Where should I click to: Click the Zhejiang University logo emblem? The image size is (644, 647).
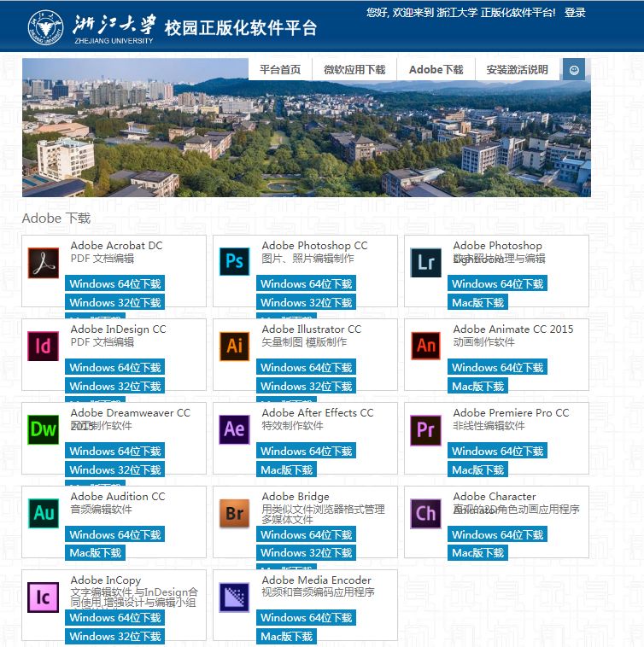(46, 27)
